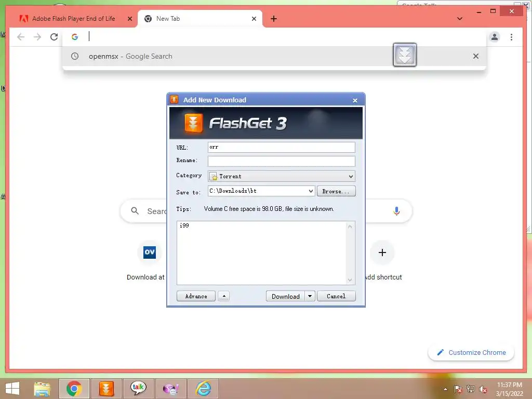Remove the openmsx suggestion with its X
532x399 pixels.
[476, 56]
